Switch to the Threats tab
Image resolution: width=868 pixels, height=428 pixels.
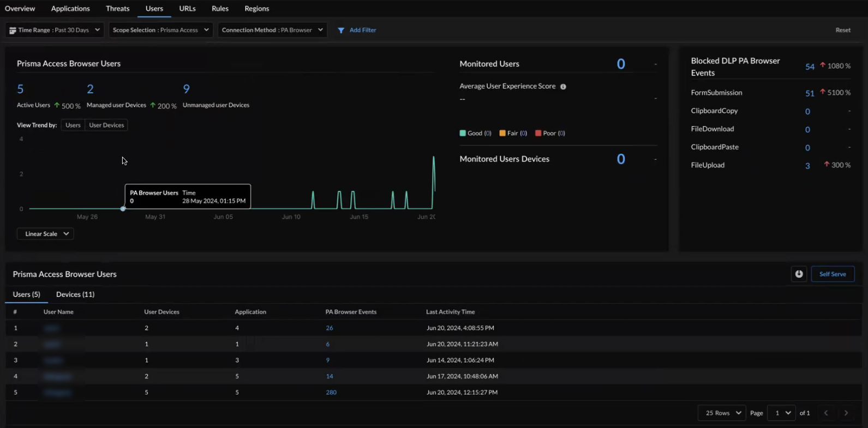click(x=117, y=9)
